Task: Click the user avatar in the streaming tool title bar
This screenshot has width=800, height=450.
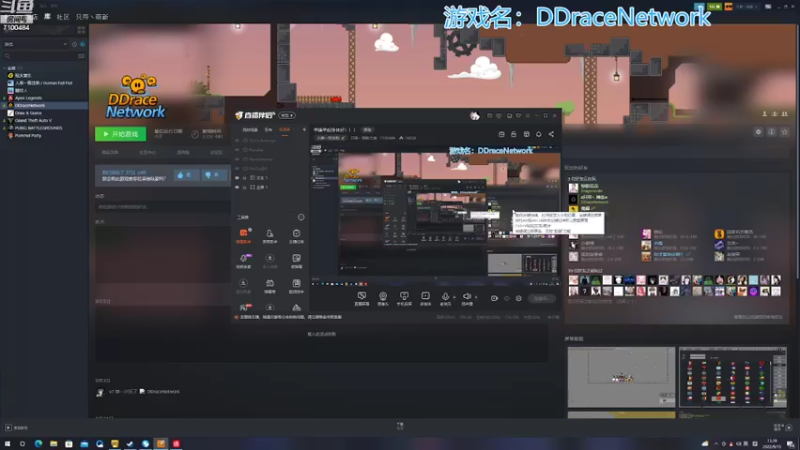Action: pos(474,116)
